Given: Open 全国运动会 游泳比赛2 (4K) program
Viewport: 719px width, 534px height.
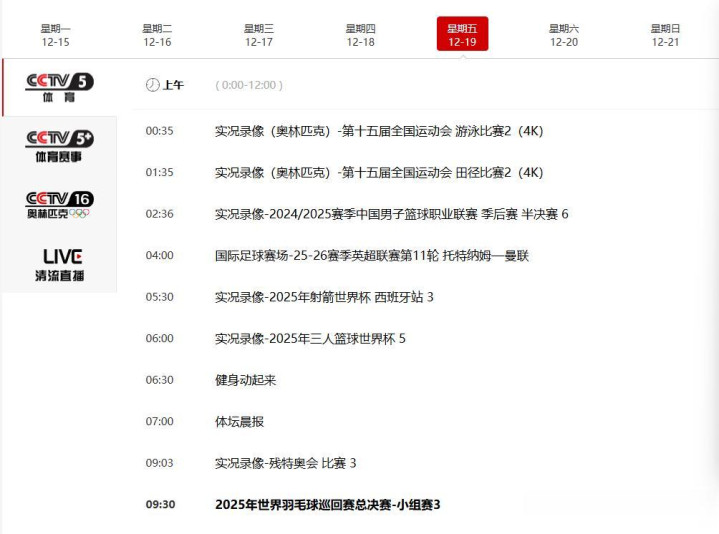Looking at the screenshot, I should click(379, 131).
